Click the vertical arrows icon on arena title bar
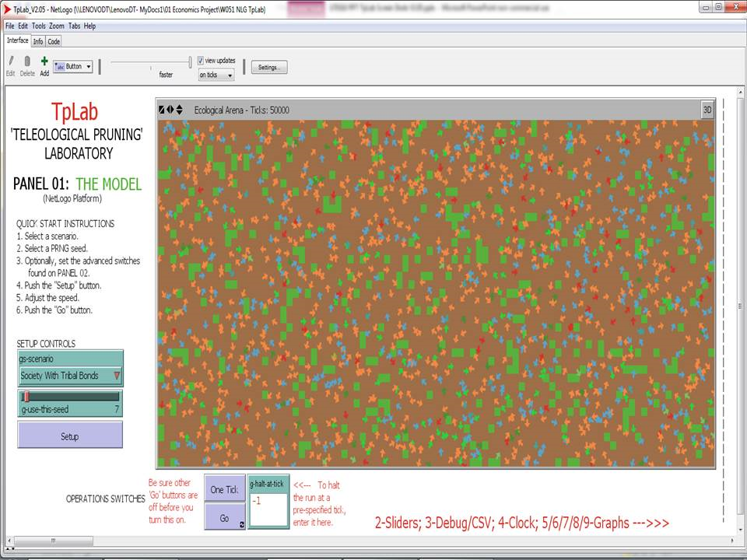The height and width of the screenshot is (560, 747). 180,110
